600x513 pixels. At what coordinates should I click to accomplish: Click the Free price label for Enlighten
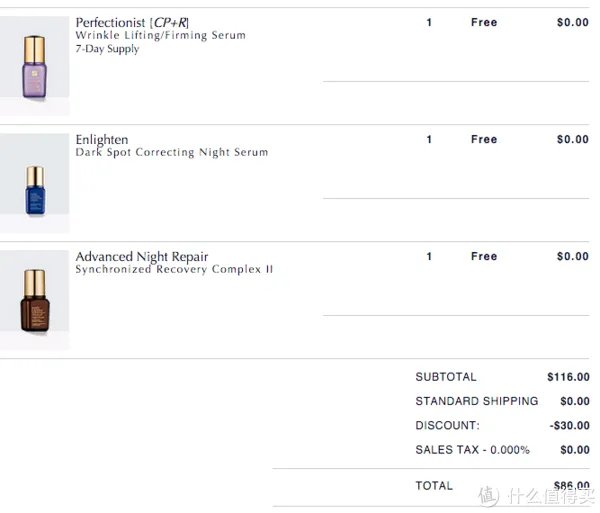tap(484, 139)
